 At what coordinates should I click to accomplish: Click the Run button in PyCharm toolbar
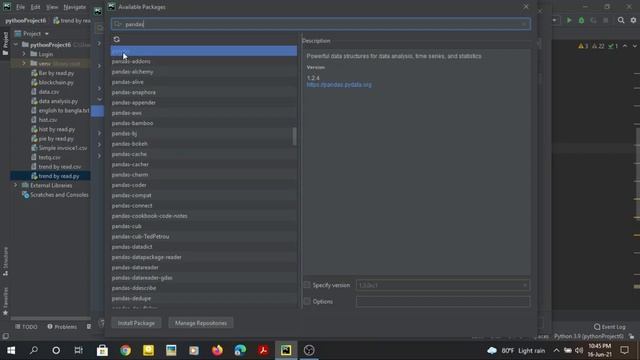tap(569, 20)
